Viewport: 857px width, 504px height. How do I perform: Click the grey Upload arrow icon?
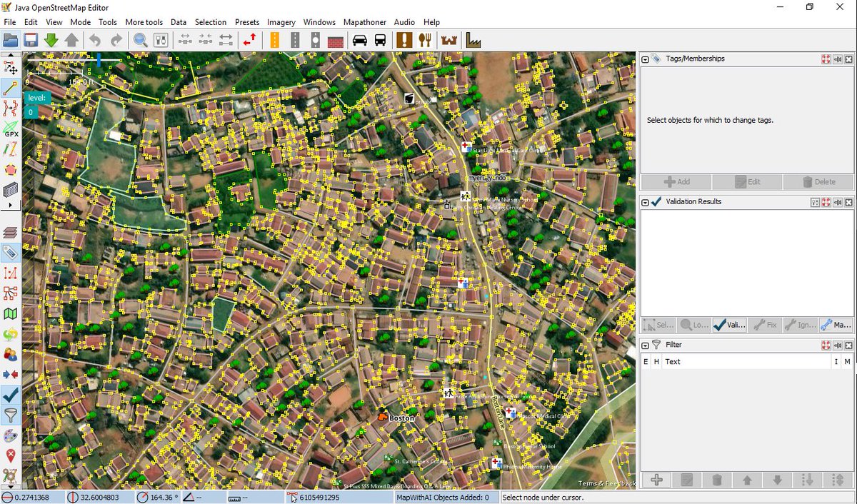pos(71,40)
